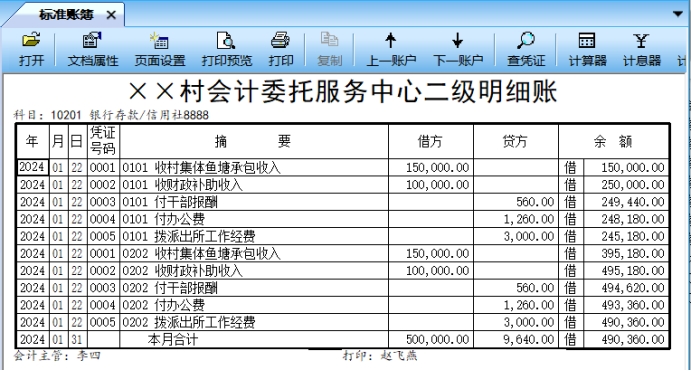Expand the tab list dropdown arrow
The height and width of the screenshot is (371, 692).
[x=678, y=14]
